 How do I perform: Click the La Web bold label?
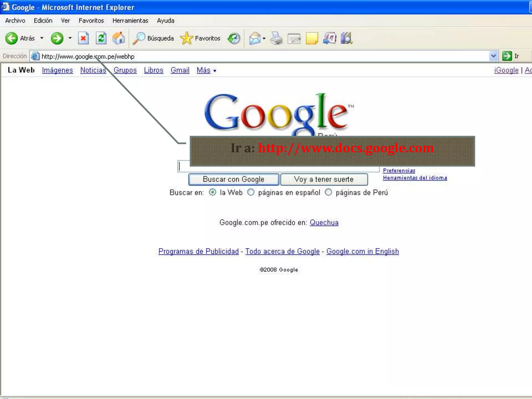pyautogui.click(x=21, y=70)
